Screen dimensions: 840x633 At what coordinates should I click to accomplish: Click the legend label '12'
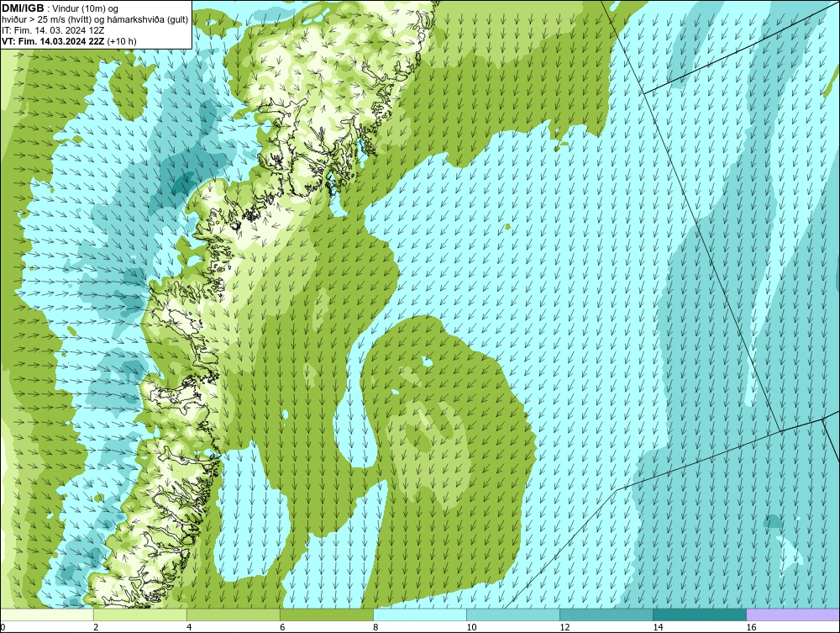564,627
